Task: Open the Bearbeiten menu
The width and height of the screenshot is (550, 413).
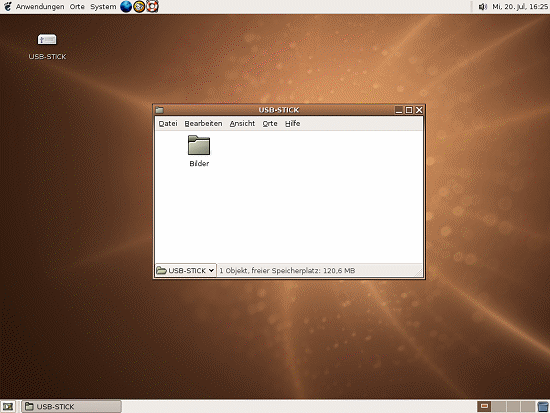Action: [203, 124]
